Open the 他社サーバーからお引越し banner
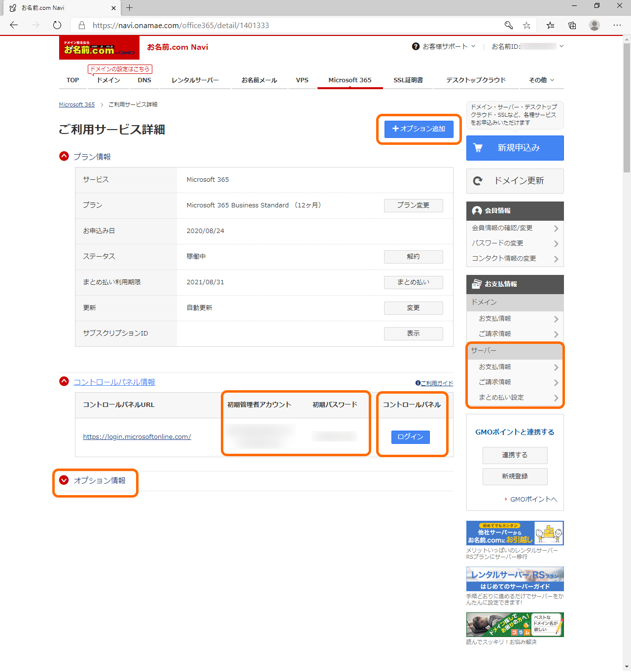The width and height of the screenshot is (631, 672). [x=515, y=533]
